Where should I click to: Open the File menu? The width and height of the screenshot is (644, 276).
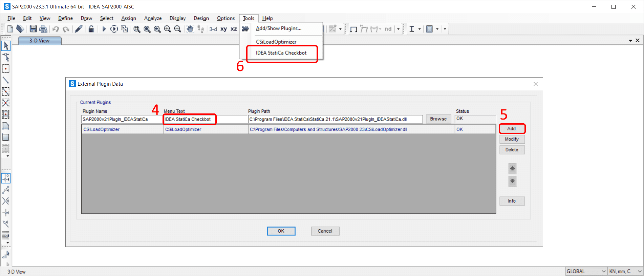click(11, 18)
